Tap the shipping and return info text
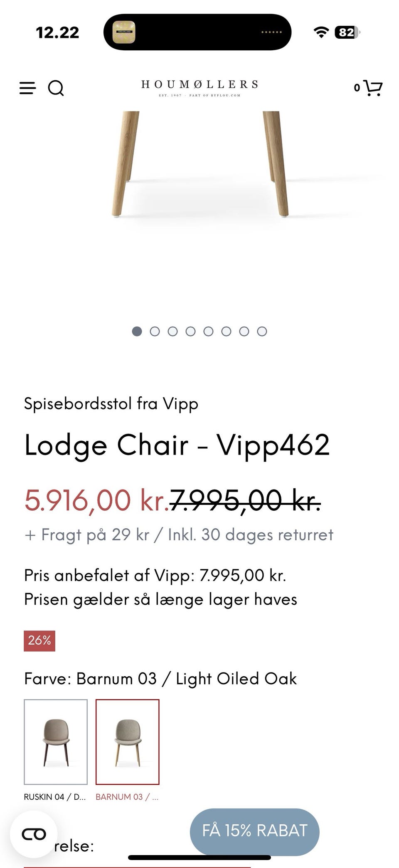Image resolution: width=399 pixels, height=868 pixels. click(x=179, y=535)
